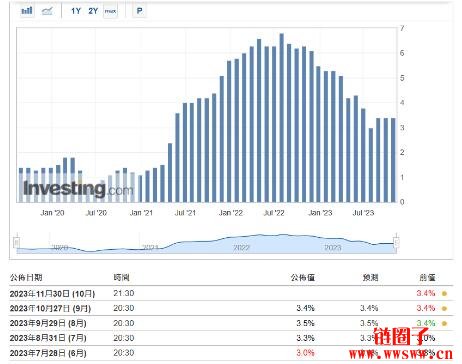Click the last bar on the chart
This screenshot has height=364, width=462.
coord(393,160)
